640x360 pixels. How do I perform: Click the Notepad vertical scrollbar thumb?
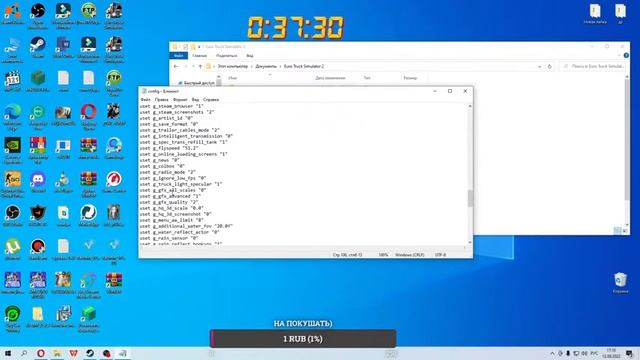click(470, 198)
